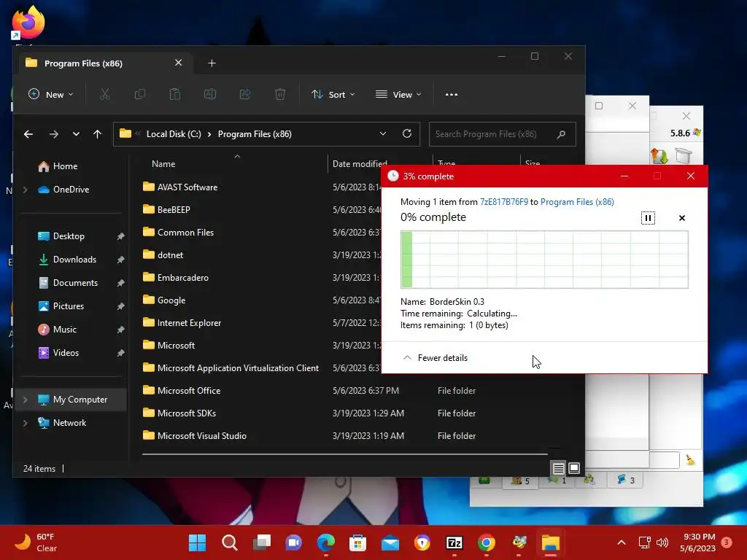The width and height of the screenshot is (747, 560).
Task: Open Firefox desktop shortcut
Action: pyautogui.click(x=28, y=23)
